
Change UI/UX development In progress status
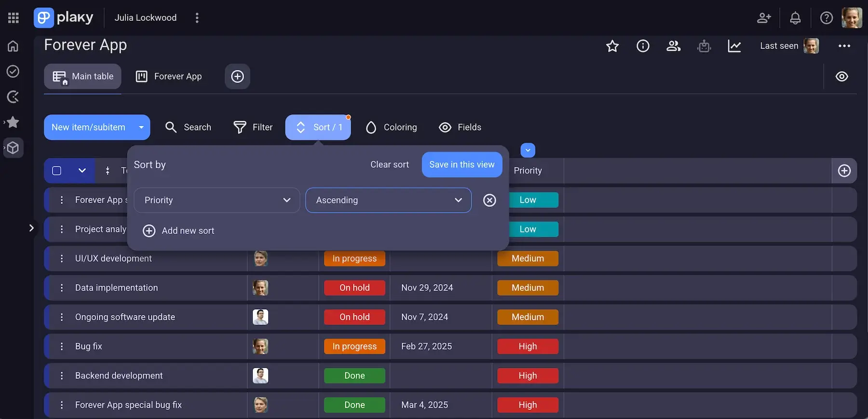point(354,258)
